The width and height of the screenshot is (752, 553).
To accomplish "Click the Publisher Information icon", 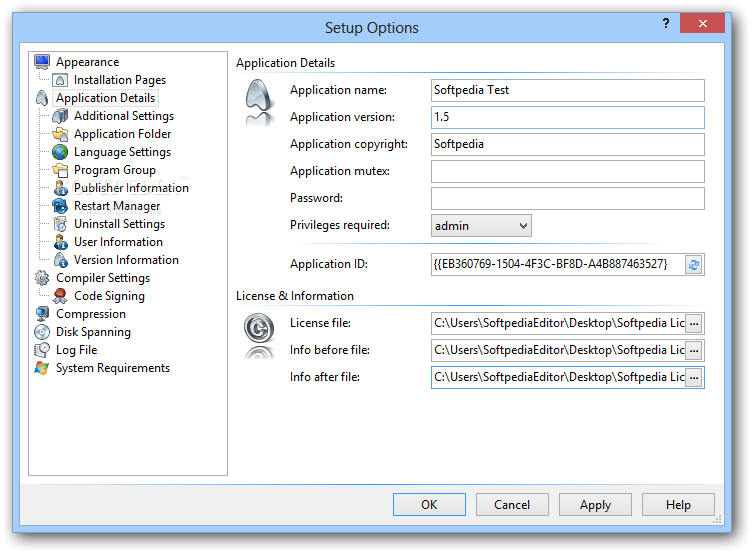I will pyautogui.click(x=60, y=188).
